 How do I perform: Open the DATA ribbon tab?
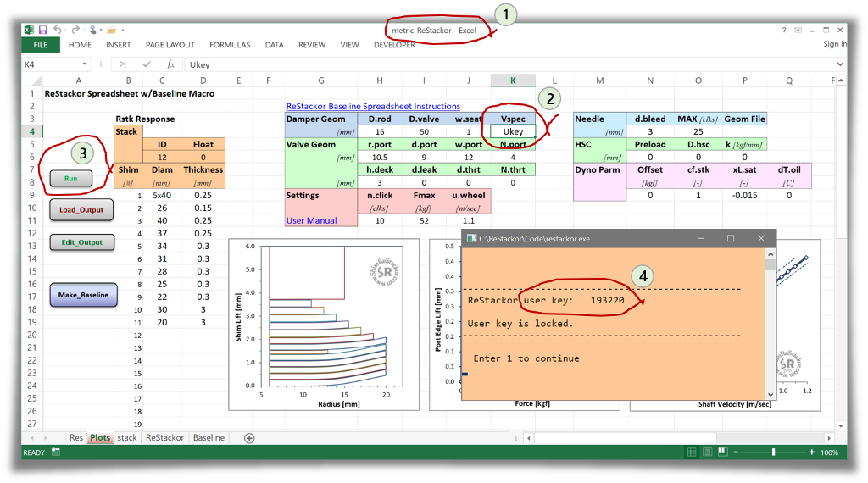(x=274, y=45)
